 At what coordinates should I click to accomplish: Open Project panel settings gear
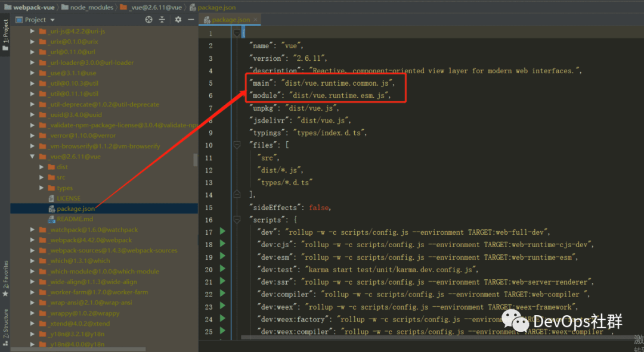178,19
